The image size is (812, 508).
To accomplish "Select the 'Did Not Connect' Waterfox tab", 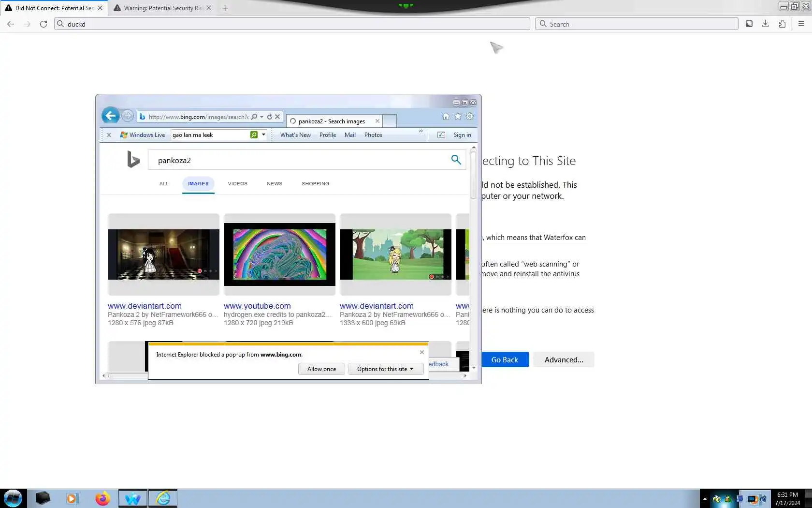I will tap(54, 8).
